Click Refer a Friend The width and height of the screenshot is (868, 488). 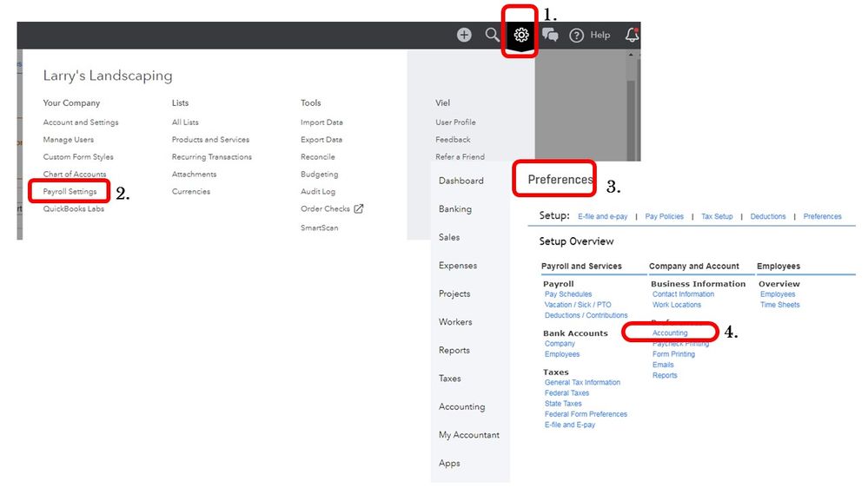(460, 156)
